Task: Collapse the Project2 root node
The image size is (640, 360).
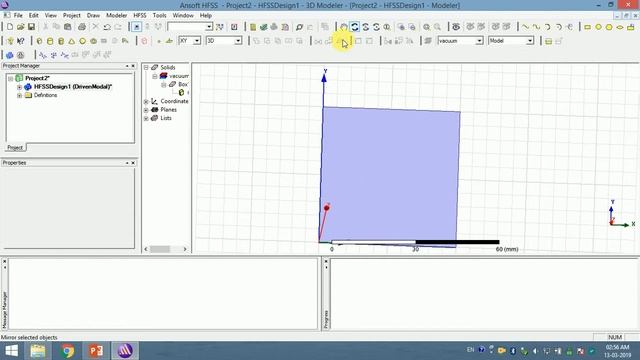Action: (x=11, y=78)
